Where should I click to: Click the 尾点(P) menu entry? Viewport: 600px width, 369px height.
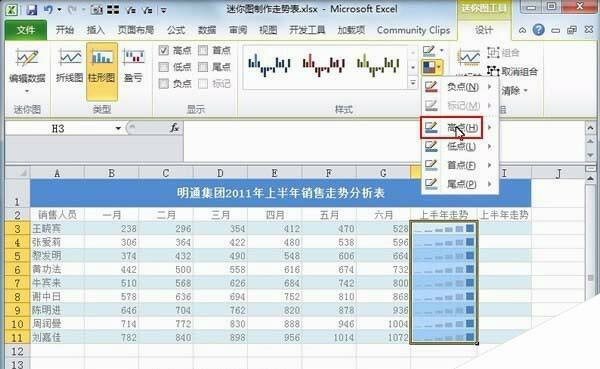point(460,184)
